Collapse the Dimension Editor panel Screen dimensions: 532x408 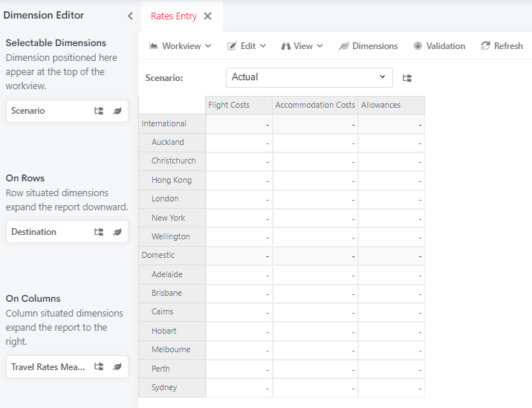pos(130,16)
